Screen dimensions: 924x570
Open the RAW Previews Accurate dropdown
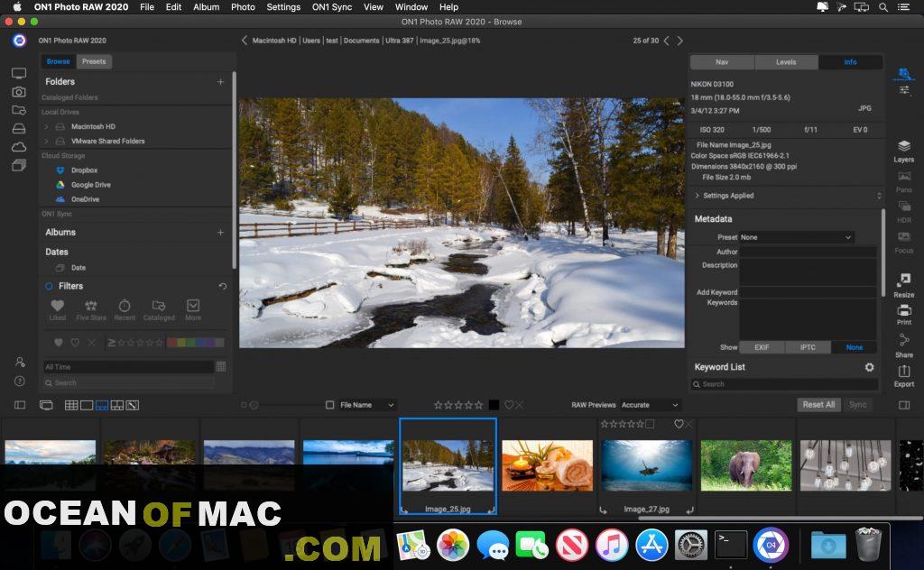tap(650, 405)
